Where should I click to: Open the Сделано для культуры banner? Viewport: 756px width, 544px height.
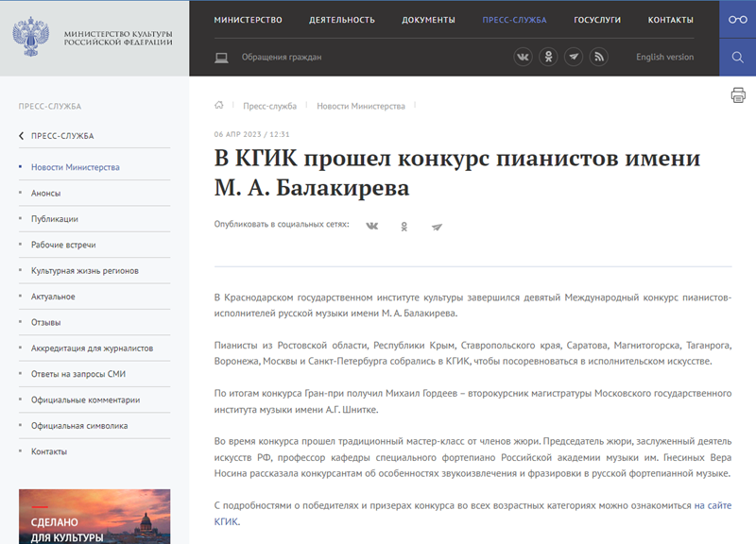pyautogui.click(x=94, y=517)
